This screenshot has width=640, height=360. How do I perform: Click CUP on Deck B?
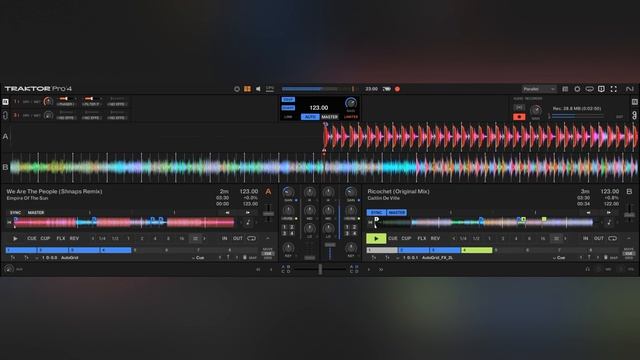406,238
